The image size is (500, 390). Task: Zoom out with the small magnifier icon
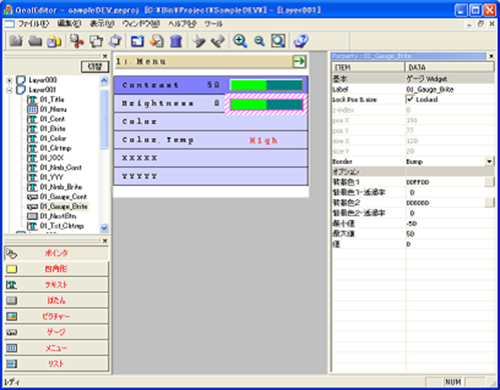[x=259, y=41]
